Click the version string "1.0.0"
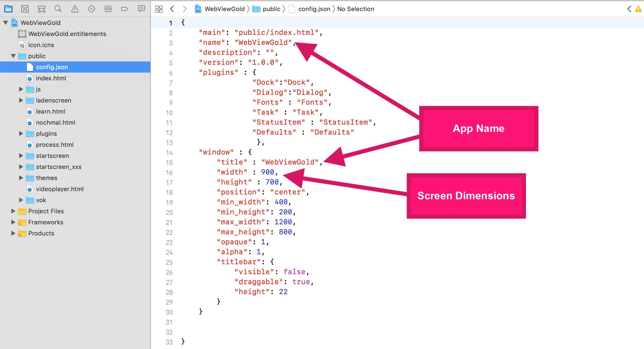Image resolution: width=644 pixels, height=349 pixels. point(263,62)
